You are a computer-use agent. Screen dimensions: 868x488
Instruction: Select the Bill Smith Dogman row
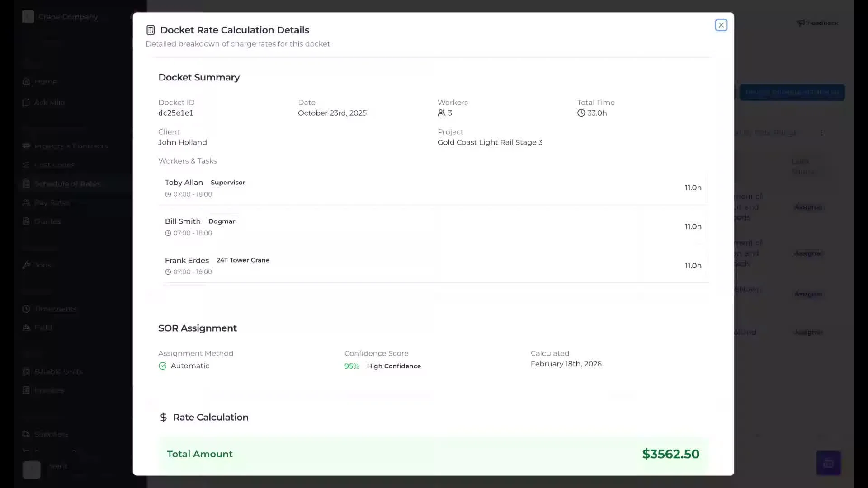[433, 227]
